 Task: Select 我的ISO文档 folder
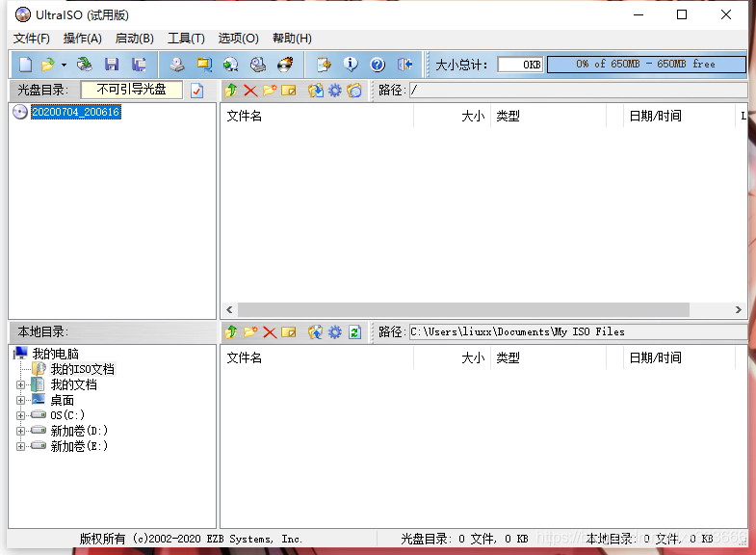click(x=83, y=369)
